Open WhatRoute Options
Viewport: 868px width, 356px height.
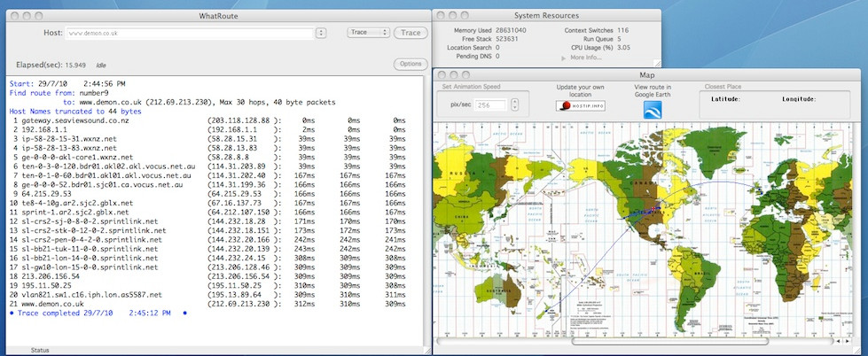pyautogui.click(x=411, y=64)
